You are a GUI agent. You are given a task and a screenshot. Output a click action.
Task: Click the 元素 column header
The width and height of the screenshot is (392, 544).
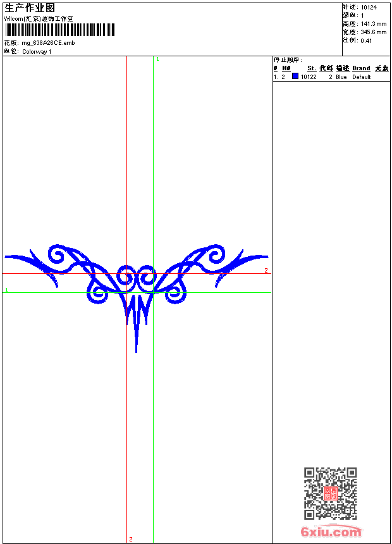pos(382,68)
